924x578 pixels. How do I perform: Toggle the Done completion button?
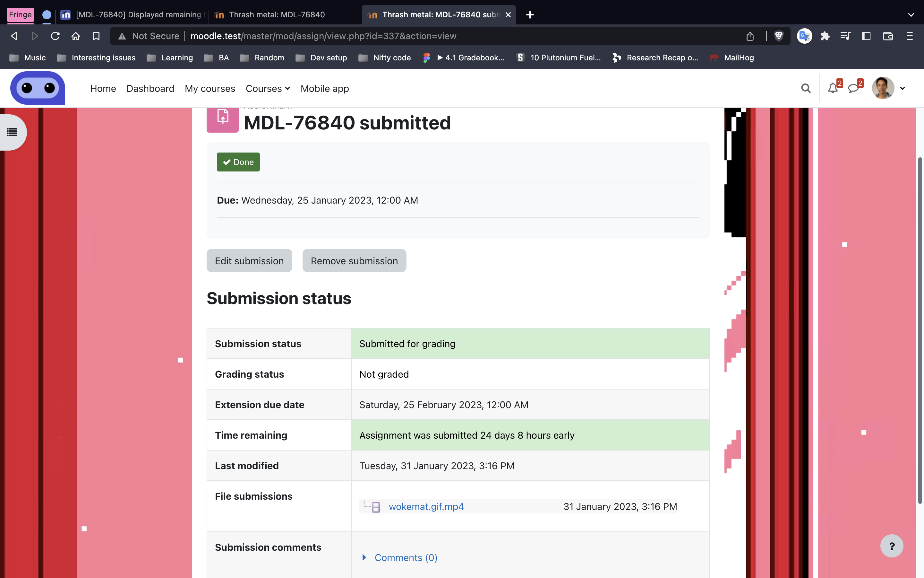238,162
